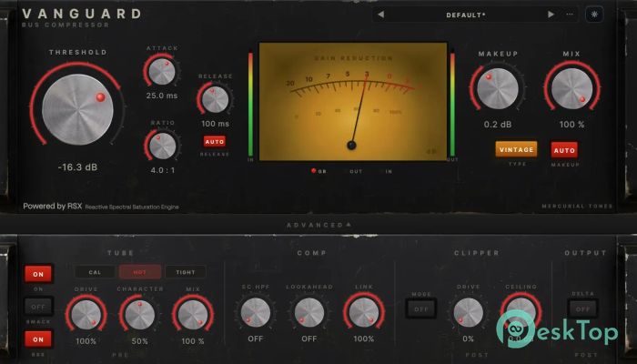The width and height of the screenshot is (637, 364).
Task: Click the SC HPF knob
Action: coord(256,312)
